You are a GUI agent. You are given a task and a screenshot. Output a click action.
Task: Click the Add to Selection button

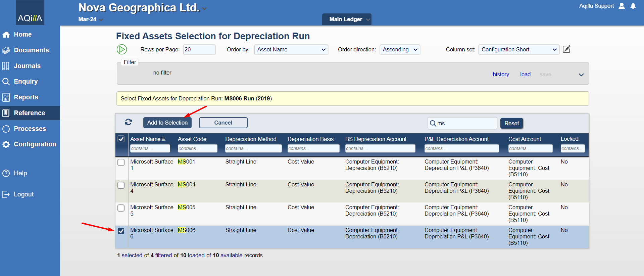click(167, 123)
